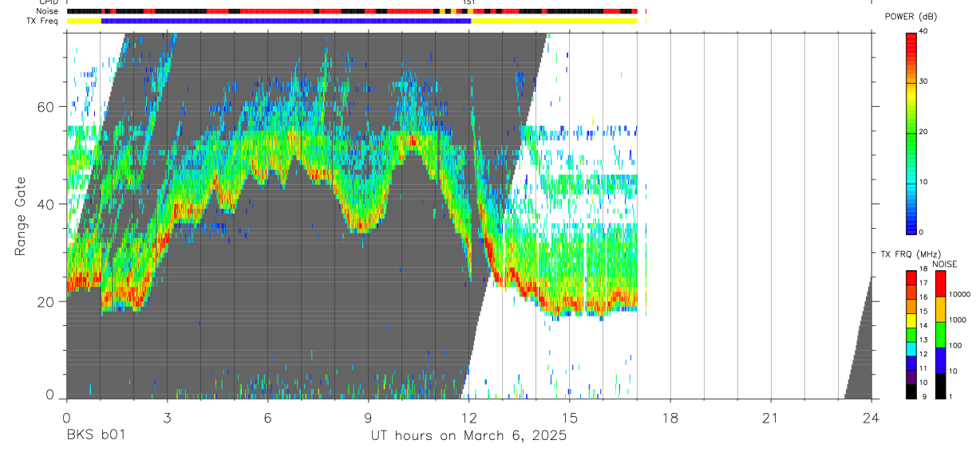Click the "20" tick on the Range Gate axis
980x452 pixels.
47,302
